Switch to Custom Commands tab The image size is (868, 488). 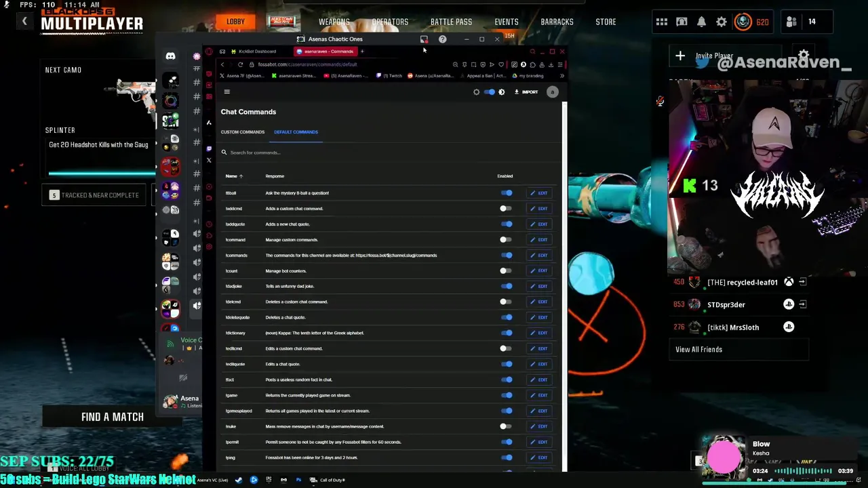pos(242,132)
